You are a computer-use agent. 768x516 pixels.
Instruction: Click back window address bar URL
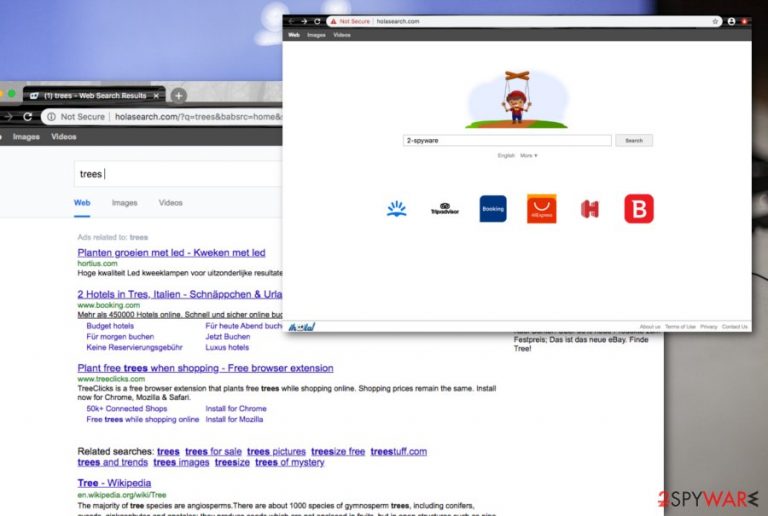point(198,117)
